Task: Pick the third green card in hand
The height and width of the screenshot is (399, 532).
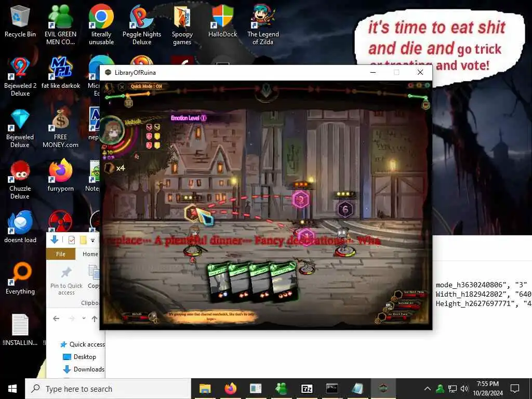Action: click(x=261, y=283)
